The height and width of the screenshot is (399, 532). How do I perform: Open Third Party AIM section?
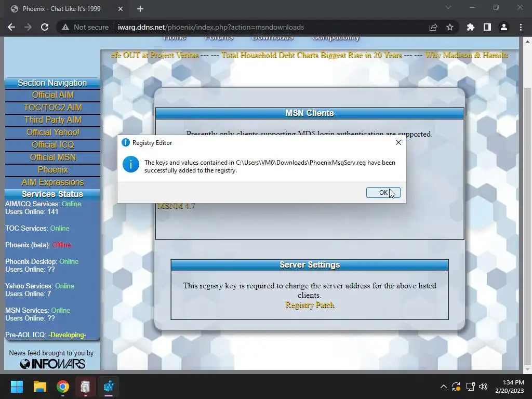point(52,120)
